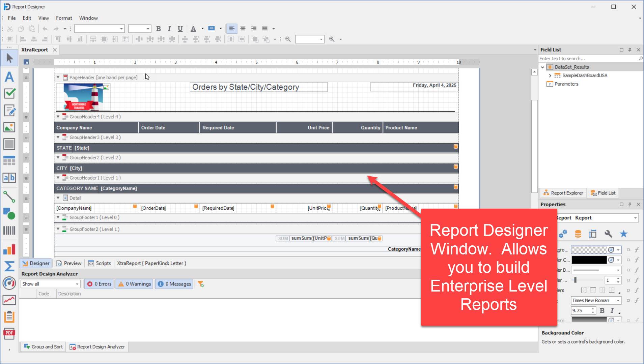Click the black border color swatch
The height and width of the screenshot is (364, 644).
click(589, 260)
